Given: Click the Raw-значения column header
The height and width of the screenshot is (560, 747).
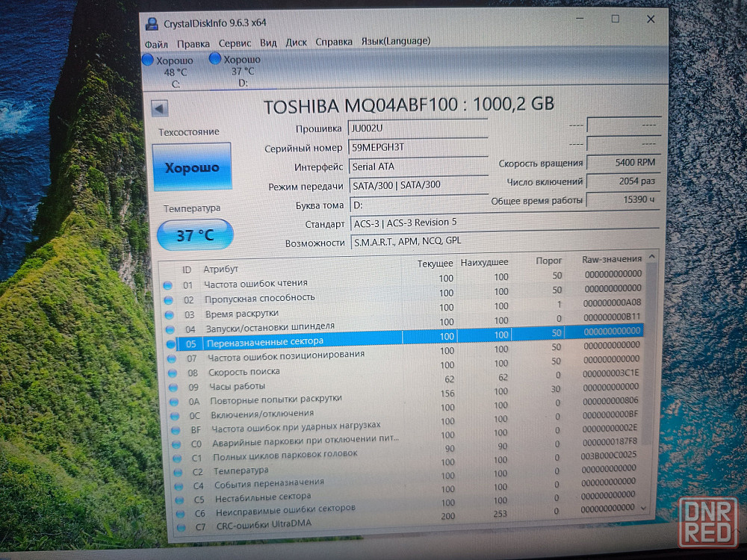Looking at the screenshot, I should tap(612, 259).
